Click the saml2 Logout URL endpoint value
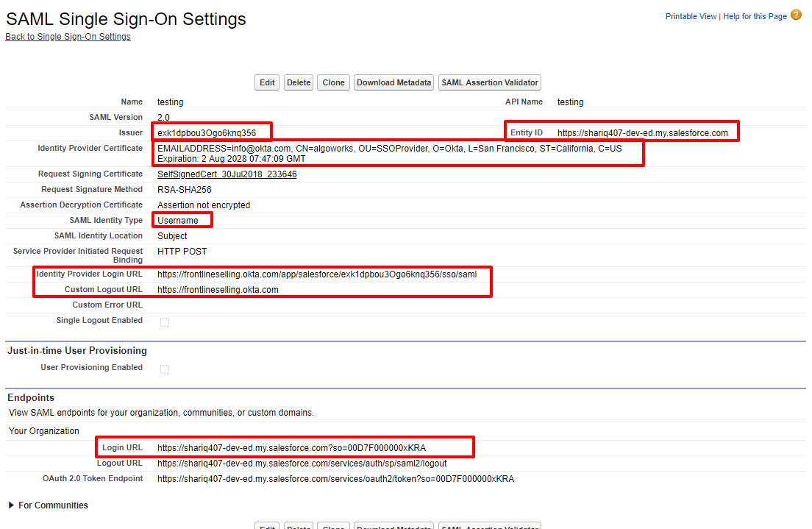 tap(302, 464)
